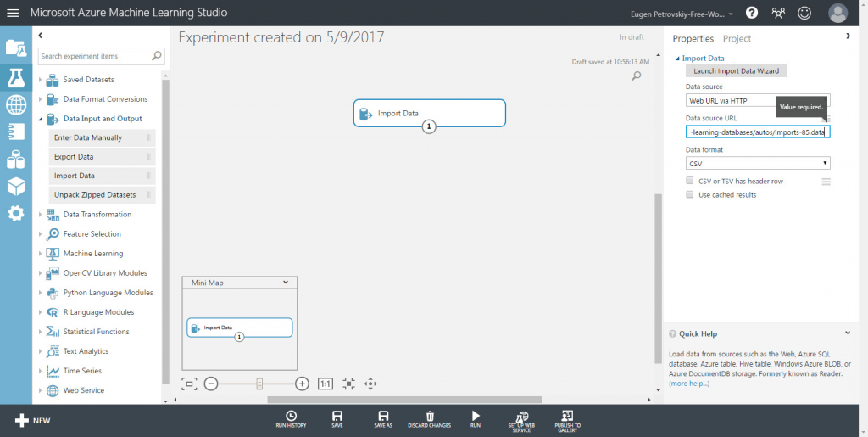Click the Data source URL field

pyautogui.click(x=757, y=132)
